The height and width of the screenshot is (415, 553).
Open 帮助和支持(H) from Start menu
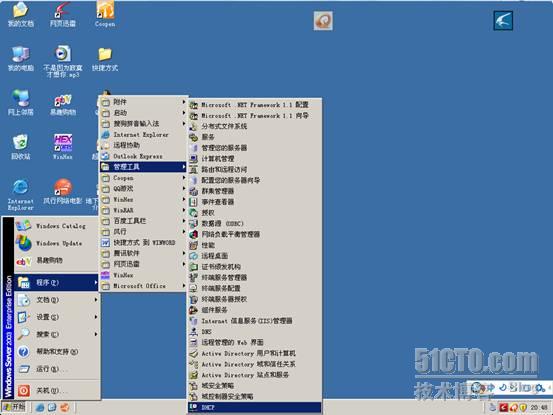pyautogui.click(x=56, y=352)
